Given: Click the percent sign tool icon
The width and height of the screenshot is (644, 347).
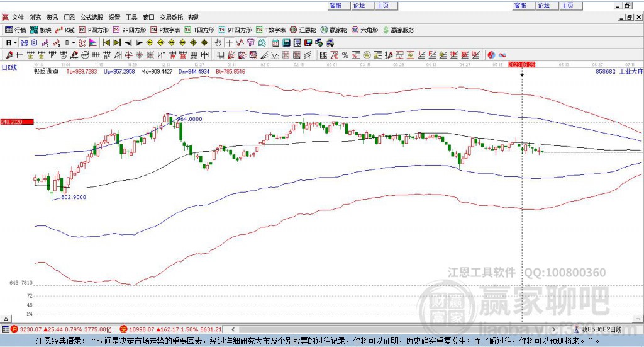Looking at the screenshot, I should pos(345,55).
